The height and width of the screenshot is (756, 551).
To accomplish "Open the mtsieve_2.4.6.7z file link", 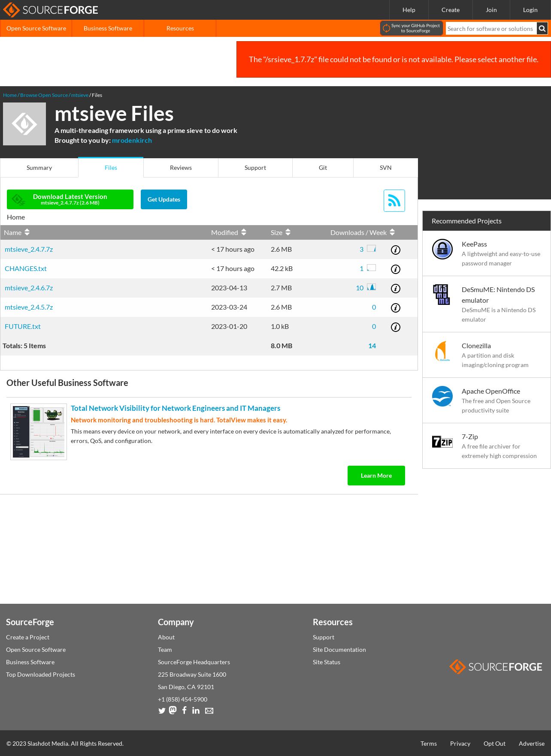I will (x=29, y=288).
